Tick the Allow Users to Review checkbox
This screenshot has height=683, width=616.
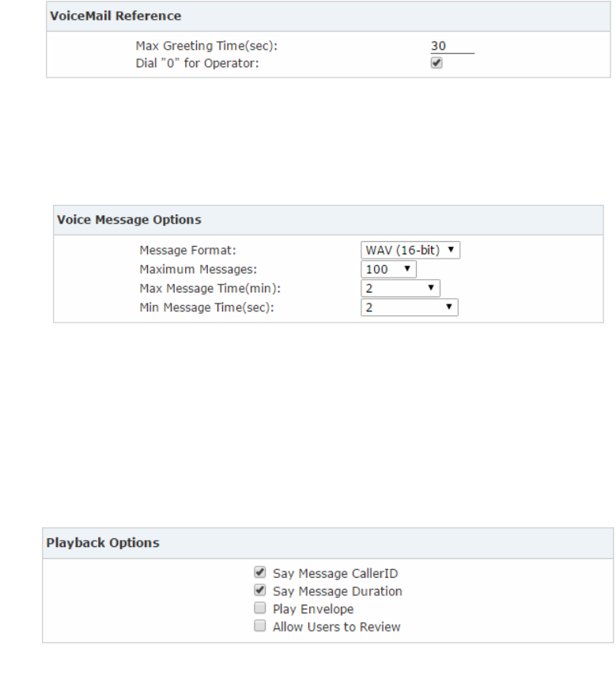pyautogui.click(x=259, y=627)
